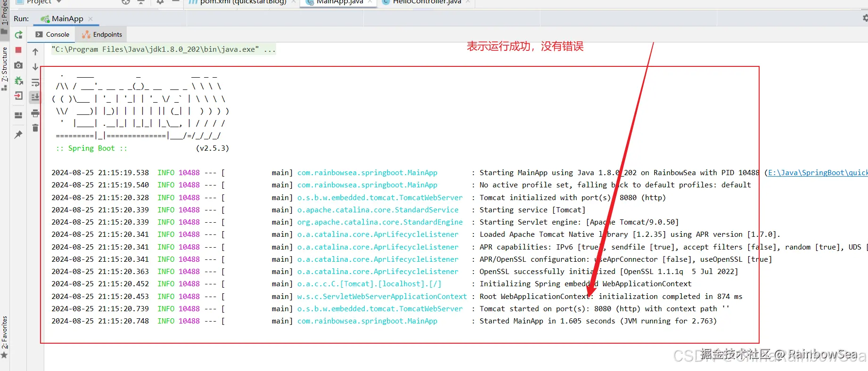
Task: Jump down the stack trace arrow
Action: [x=35, y=67]
